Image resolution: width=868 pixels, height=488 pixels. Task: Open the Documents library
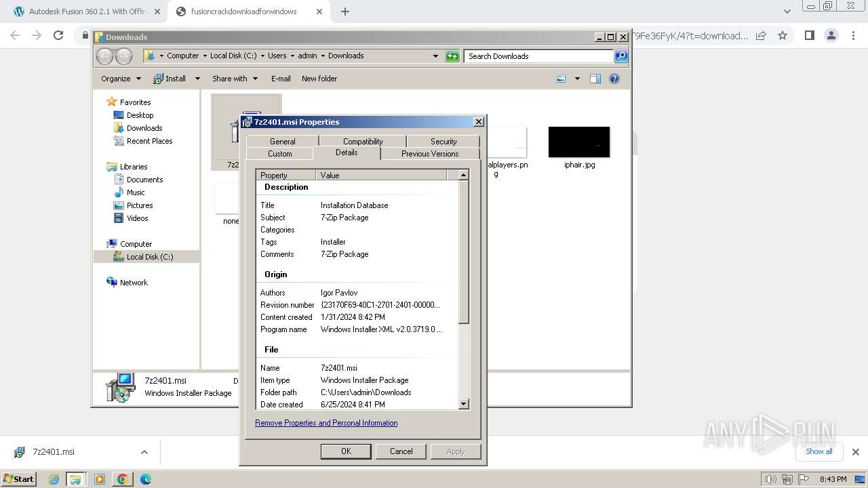(144, 180)
